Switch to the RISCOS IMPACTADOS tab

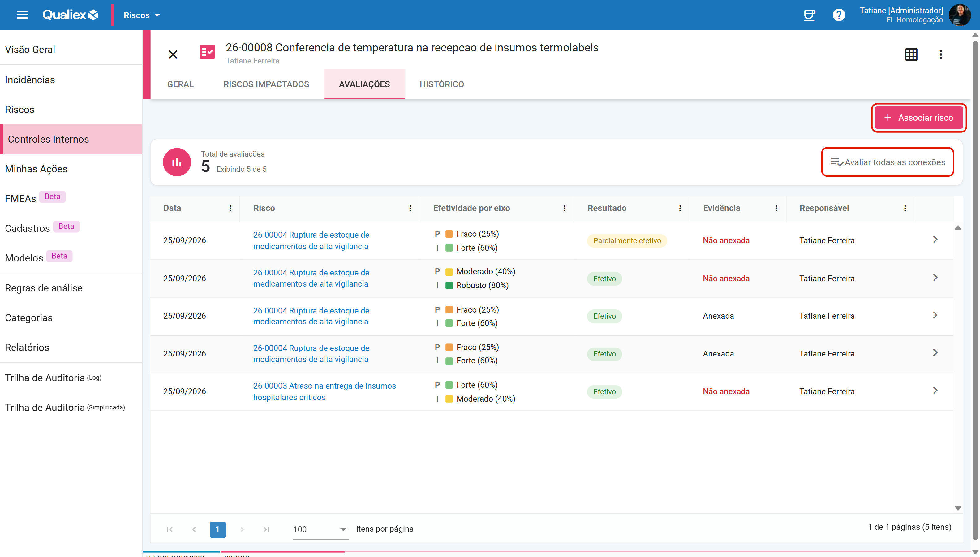point(266,84)
